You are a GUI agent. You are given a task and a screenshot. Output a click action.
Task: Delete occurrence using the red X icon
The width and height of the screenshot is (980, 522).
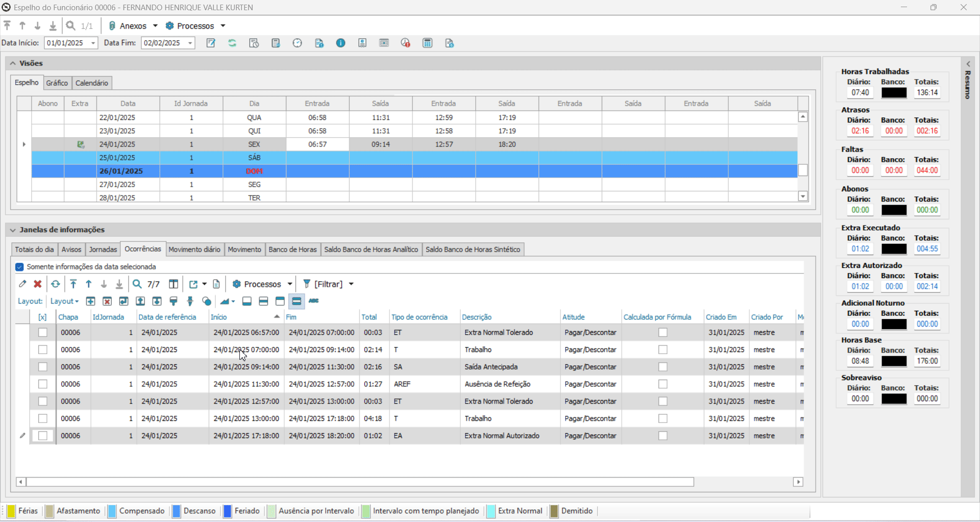pos(38,284)
